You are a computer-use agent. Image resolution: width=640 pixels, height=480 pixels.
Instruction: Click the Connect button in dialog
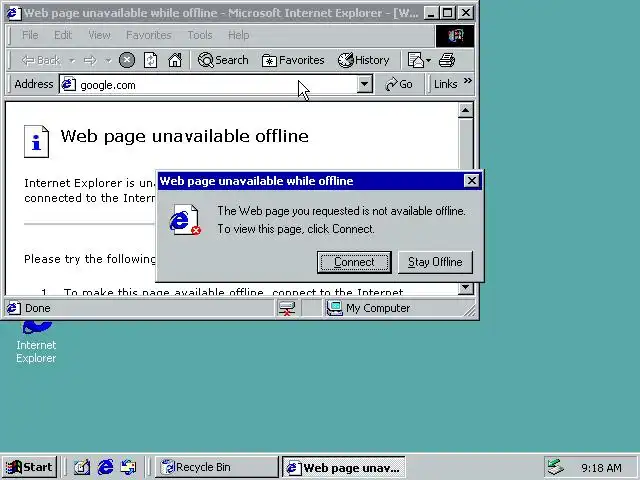[x=354, y=262]
